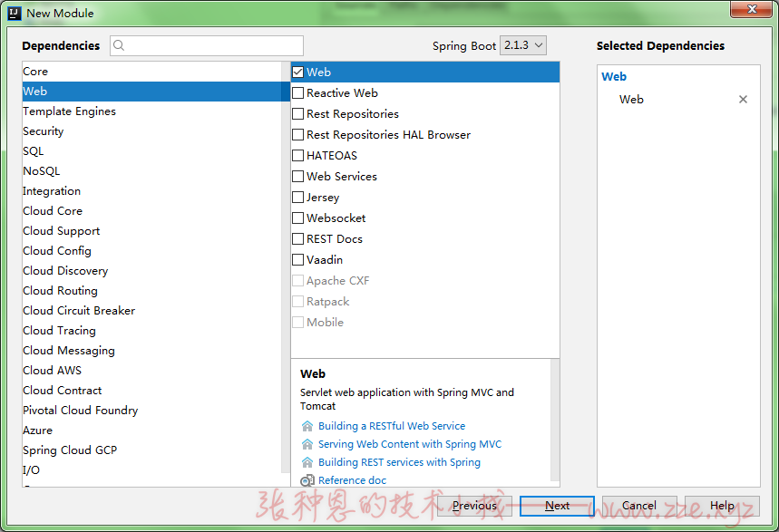Open Building a RESTful Web Service guide
The image size is (779, 532).
392,426
